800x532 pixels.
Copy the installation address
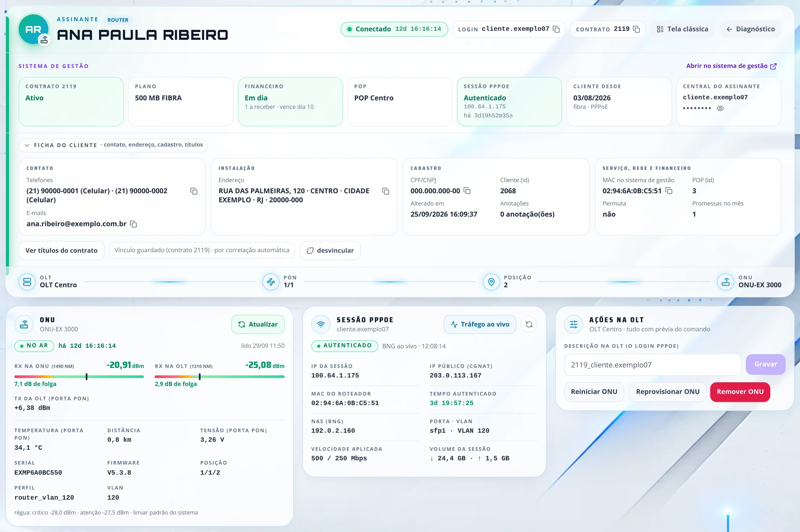pyautogui.click(x=386, y=191)
